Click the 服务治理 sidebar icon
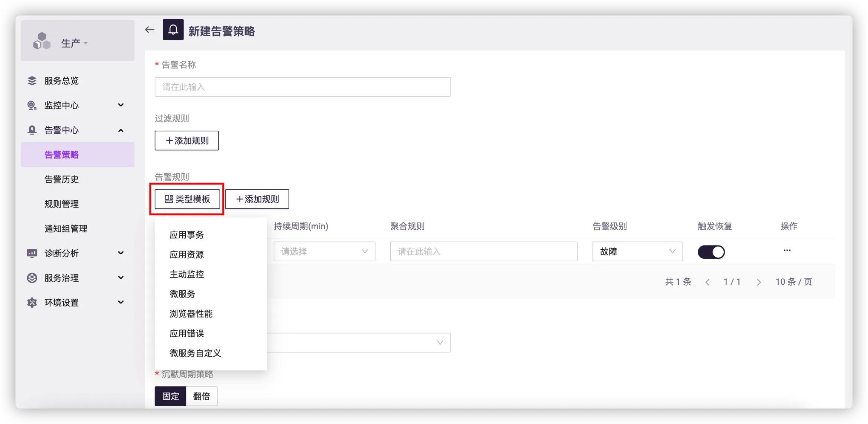The image size is (868, 424). 32,278
